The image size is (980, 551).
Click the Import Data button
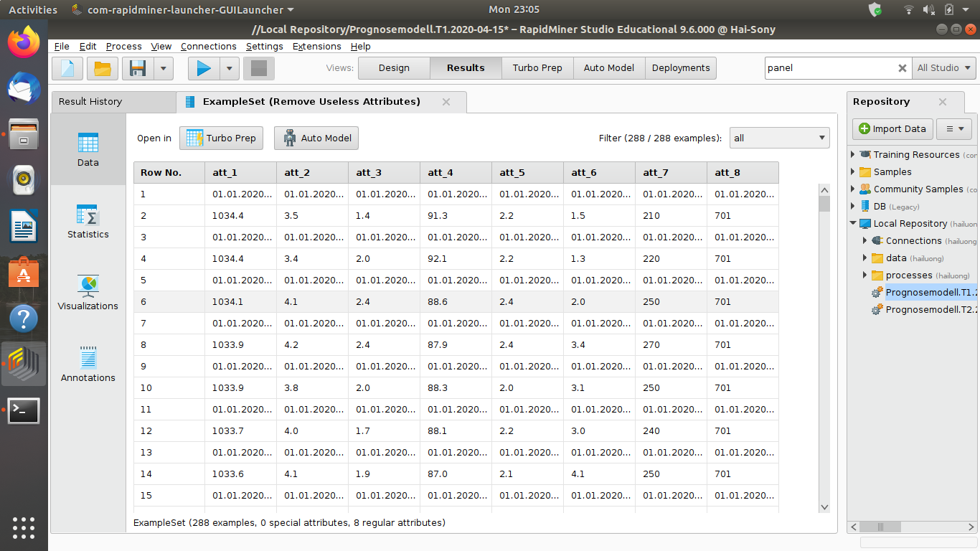(893, 129)
